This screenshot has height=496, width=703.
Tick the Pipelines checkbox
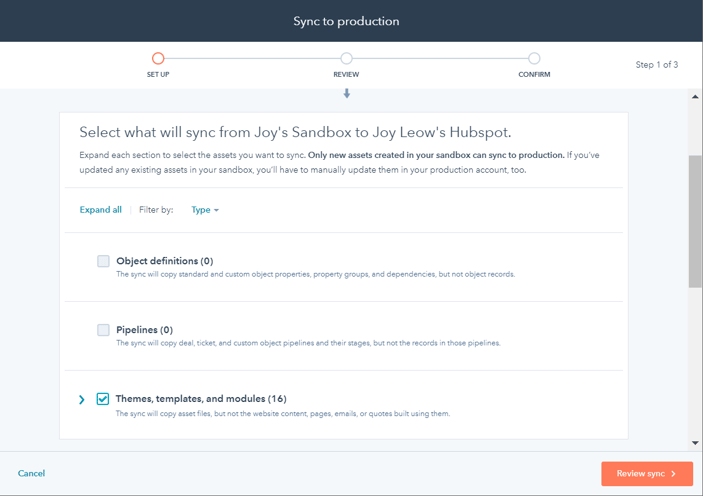click(103, 330)
